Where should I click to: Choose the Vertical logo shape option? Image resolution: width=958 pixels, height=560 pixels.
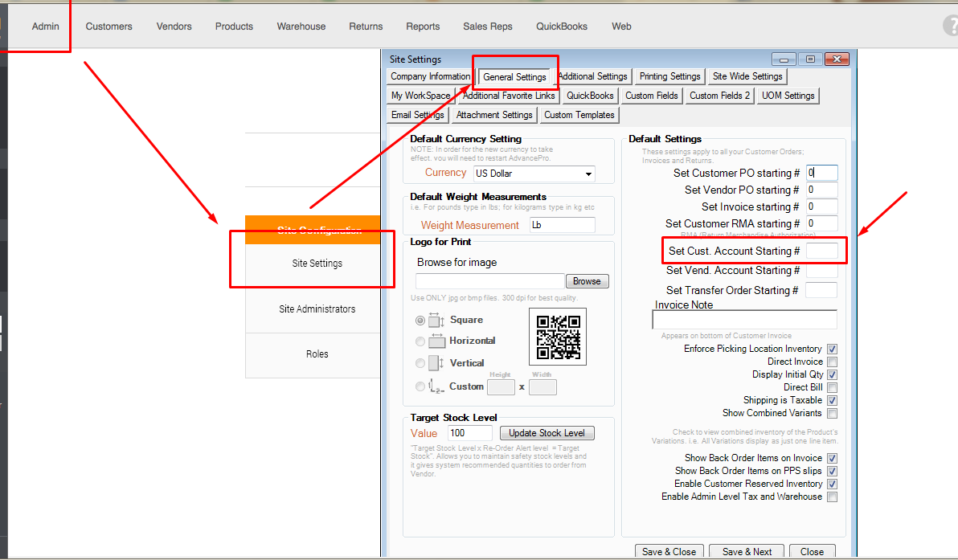(420, 363)
